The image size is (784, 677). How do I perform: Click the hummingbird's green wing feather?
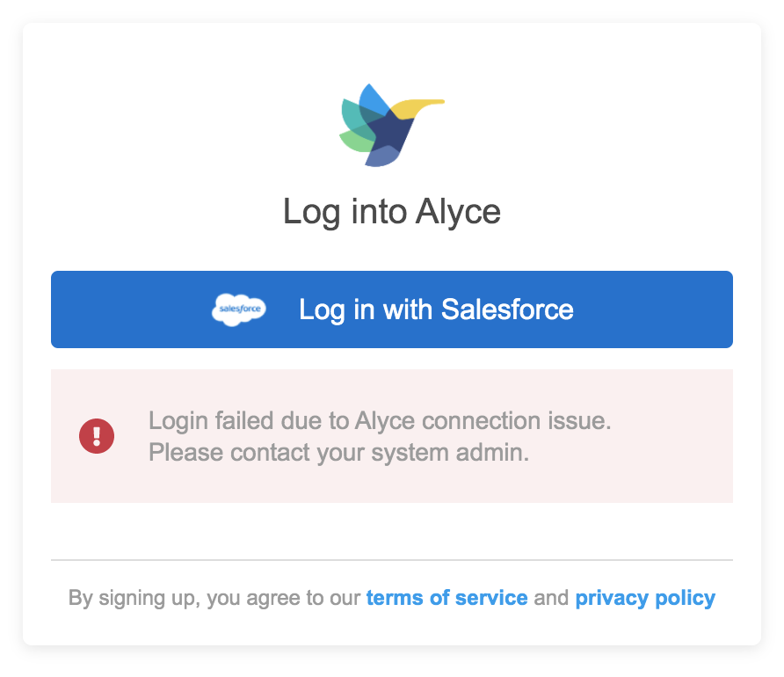(356, 142)
